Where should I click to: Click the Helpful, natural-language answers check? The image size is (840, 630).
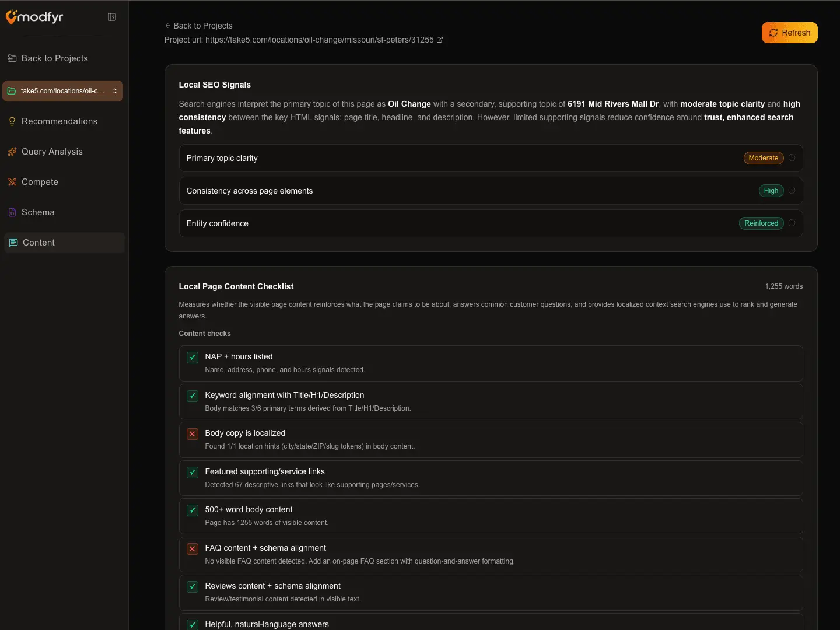[x=192, y=625]
